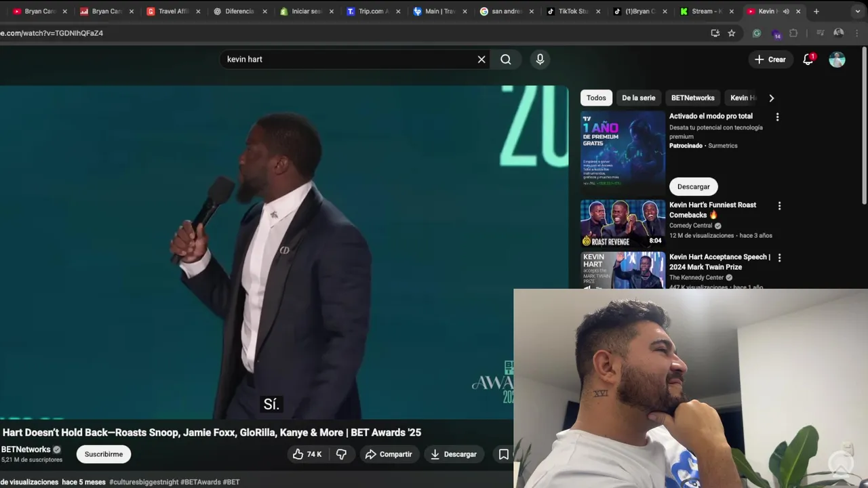868x488 pixels.
Task: Open options for 'Activado el modo pro total' ad
Action: (777, 117)
